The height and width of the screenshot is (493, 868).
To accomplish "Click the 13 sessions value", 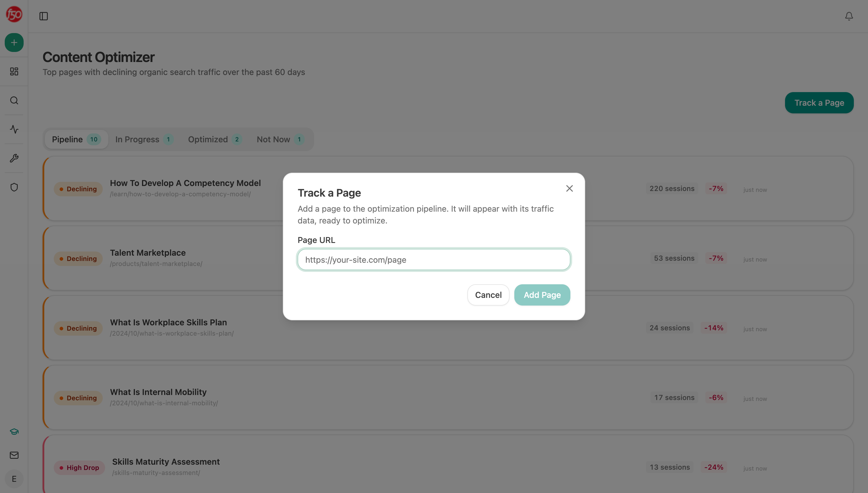I will point(669,468).
